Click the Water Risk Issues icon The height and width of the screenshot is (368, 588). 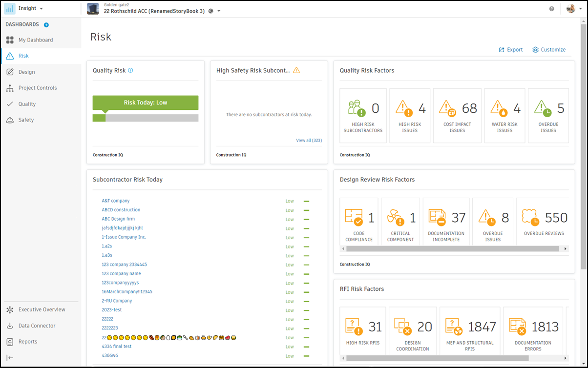[x=499, y=108]
